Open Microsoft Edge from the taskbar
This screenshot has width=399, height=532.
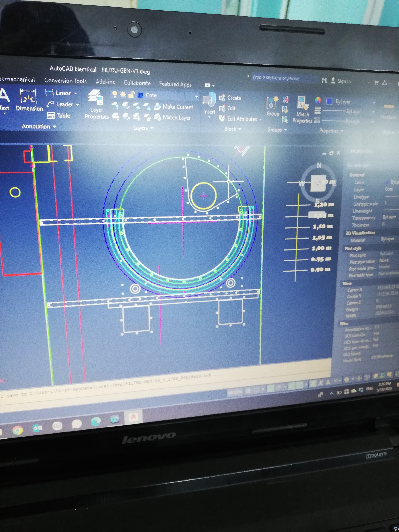(x=96, y=422)
